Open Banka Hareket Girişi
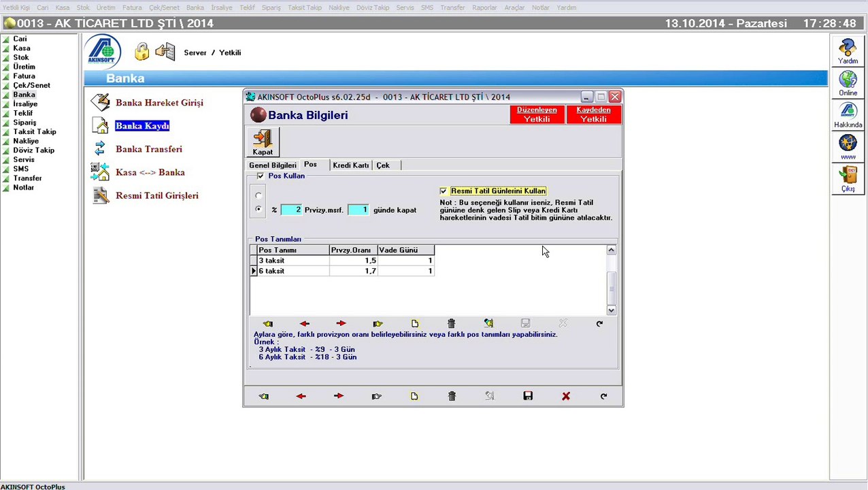 point(159,103)
